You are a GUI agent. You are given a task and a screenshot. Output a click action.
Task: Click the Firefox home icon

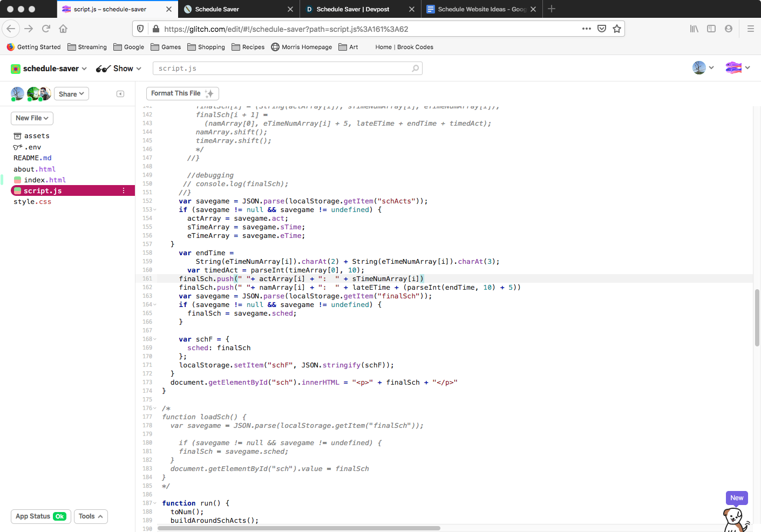63,29
